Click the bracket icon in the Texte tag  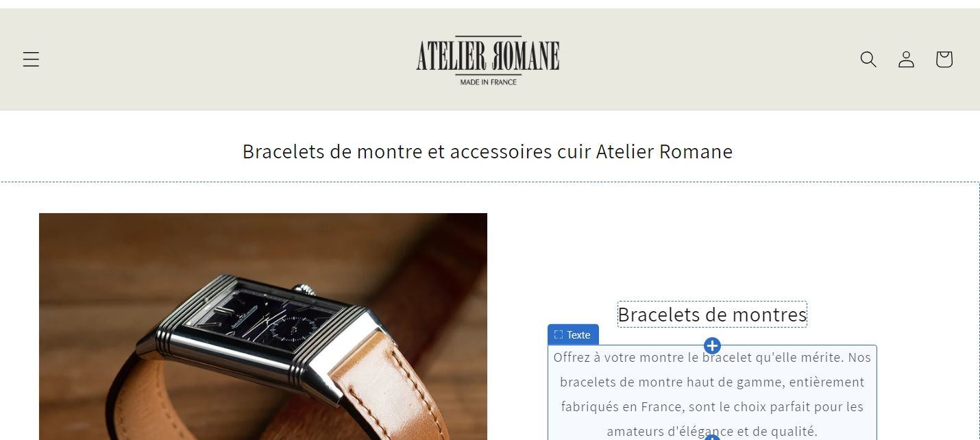tap(559, 335)
